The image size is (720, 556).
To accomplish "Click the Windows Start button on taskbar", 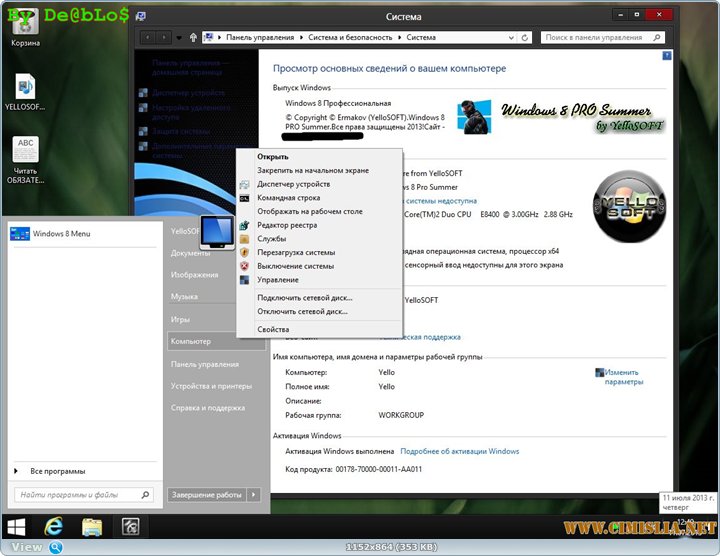I will [17, 526].
